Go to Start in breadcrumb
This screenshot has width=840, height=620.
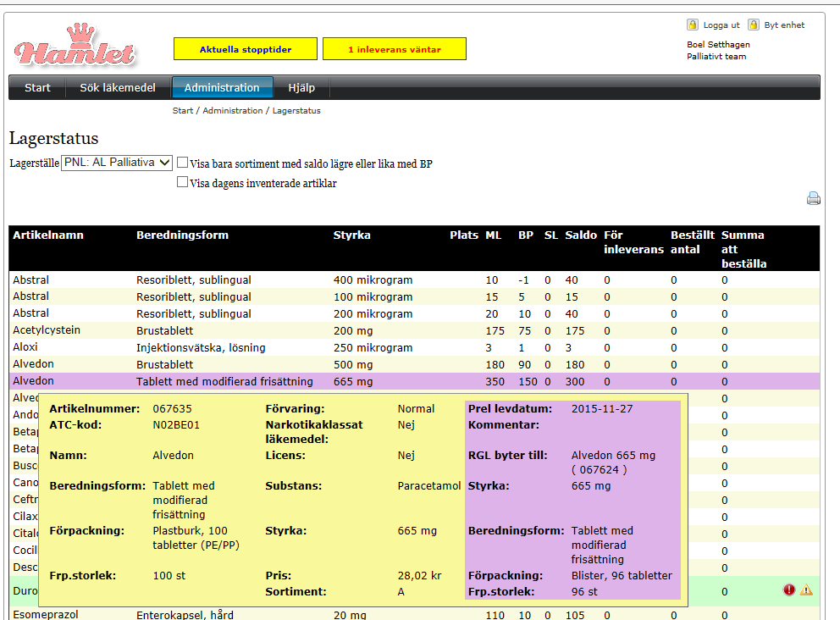point(183,110)
